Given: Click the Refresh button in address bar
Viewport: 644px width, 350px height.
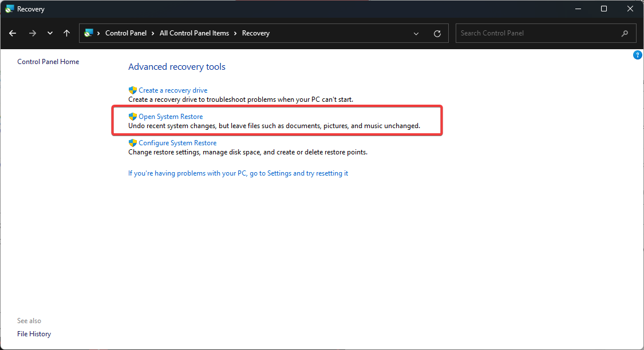Looking at the screenshot, I should tap(437, 33).
